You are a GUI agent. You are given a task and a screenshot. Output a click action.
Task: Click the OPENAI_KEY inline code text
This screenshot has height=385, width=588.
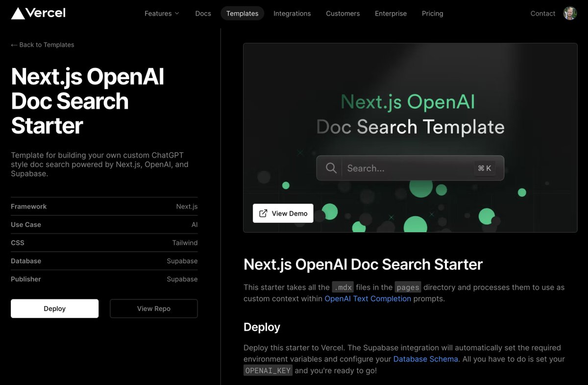click(268, 370)
